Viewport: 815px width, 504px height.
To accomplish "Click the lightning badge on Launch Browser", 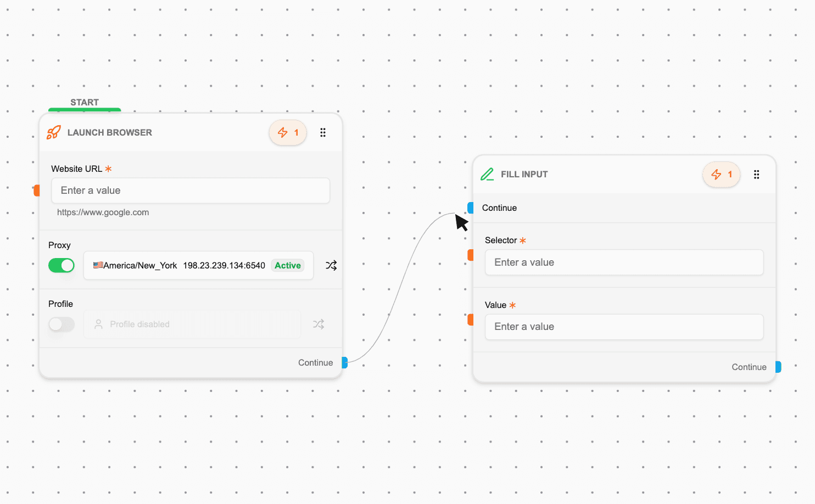I will click(x=288, y=132).
